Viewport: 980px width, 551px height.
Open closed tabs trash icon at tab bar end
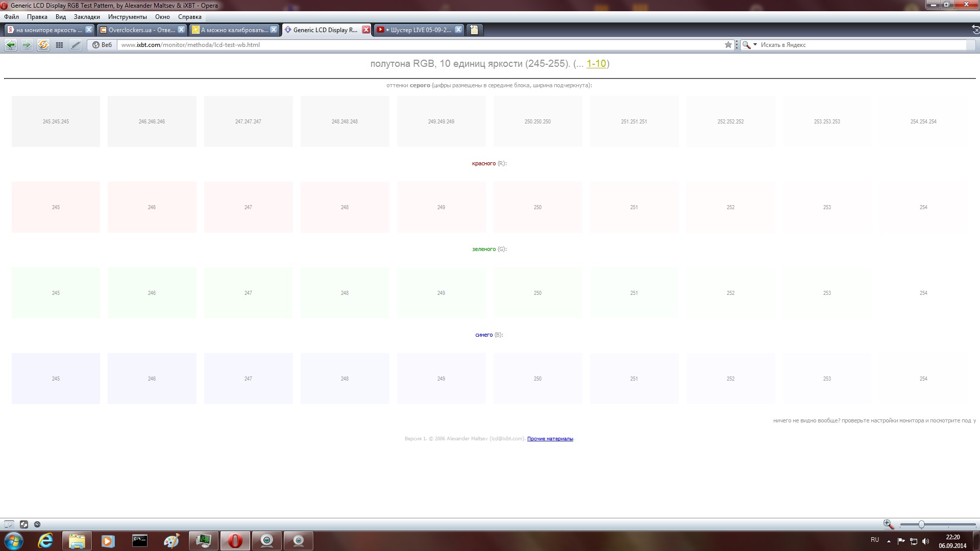pos(975,30)
